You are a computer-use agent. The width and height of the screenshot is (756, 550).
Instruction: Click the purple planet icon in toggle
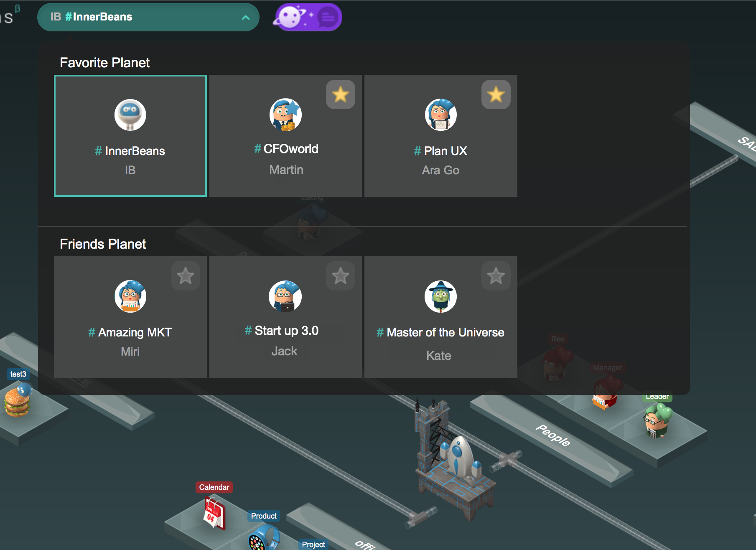coord(290,17)
